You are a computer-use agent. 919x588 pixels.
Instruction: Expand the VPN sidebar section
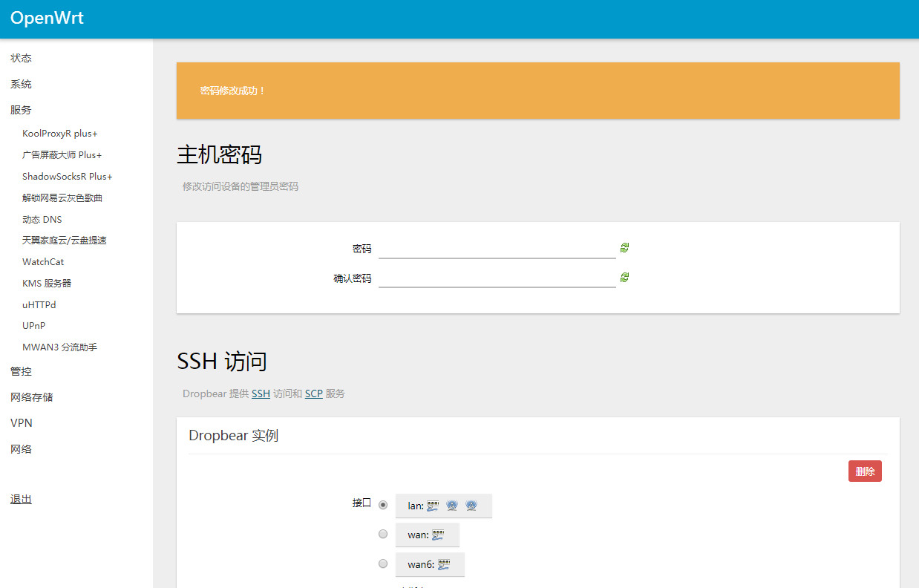22,423
